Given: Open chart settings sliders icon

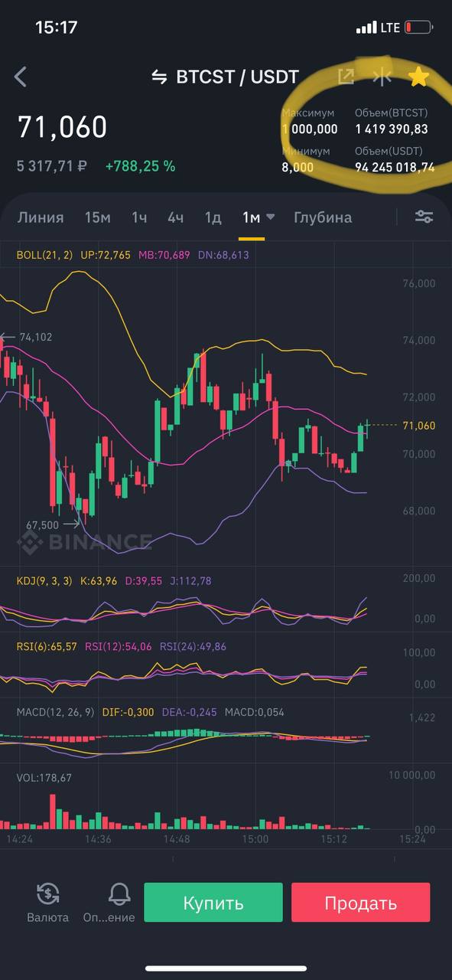Looking at the screenshot, I should tap(424, 217).
